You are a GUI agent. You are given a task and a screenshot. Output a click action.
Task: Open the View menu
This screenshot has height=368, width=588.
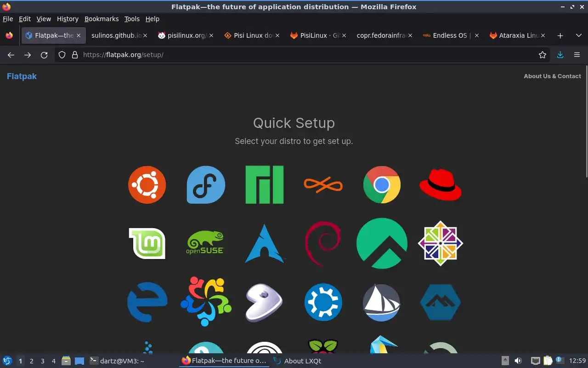44,19
